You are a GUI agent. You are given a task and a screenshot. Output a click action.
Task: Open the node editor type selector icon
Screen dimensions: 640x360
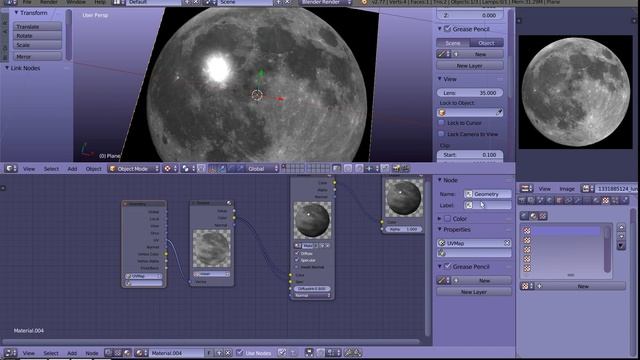click(x=10, y=353)
